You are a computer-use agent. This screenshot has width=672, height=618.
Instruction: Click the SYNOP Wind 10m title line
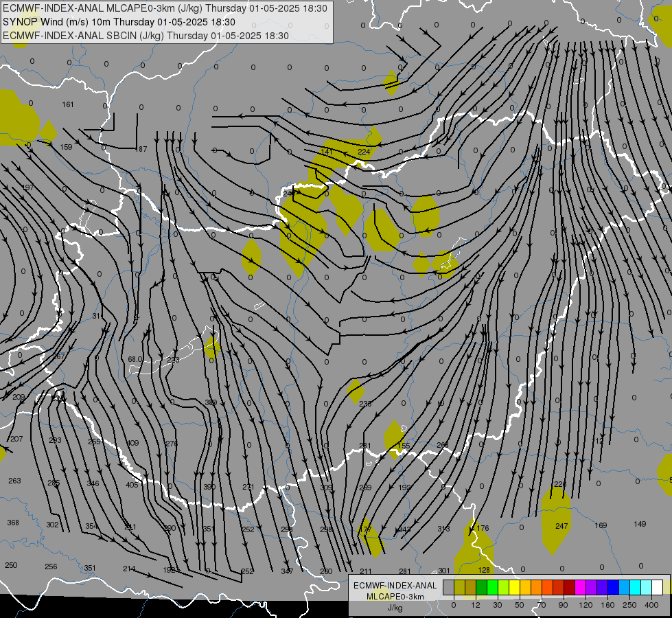pos(119,22)
